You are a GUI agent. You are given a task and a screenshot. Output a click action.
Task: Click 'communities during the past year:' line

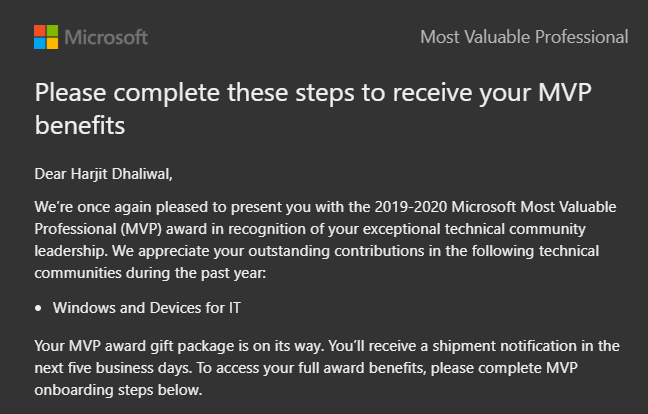coord(150,273)
